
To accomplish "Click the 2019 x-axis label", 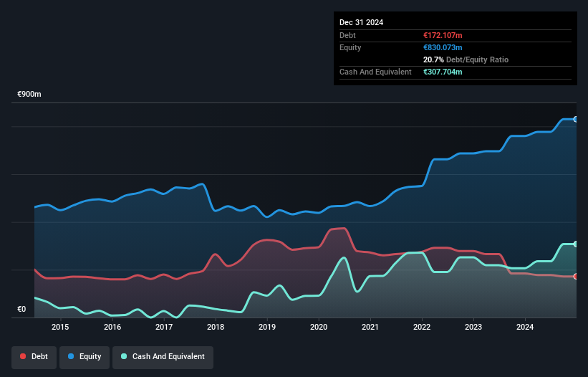I will point(267,327).
